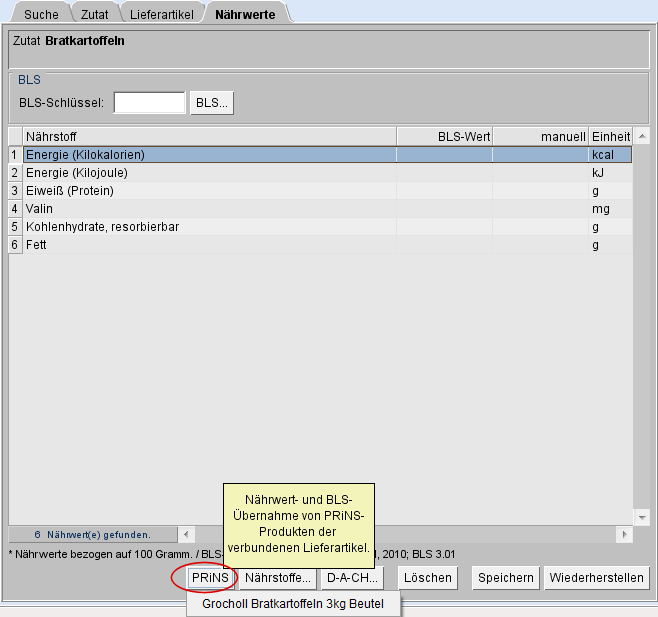Click the PRiNS button
This screenshot has height=617, width=658.
coord(210,578)
